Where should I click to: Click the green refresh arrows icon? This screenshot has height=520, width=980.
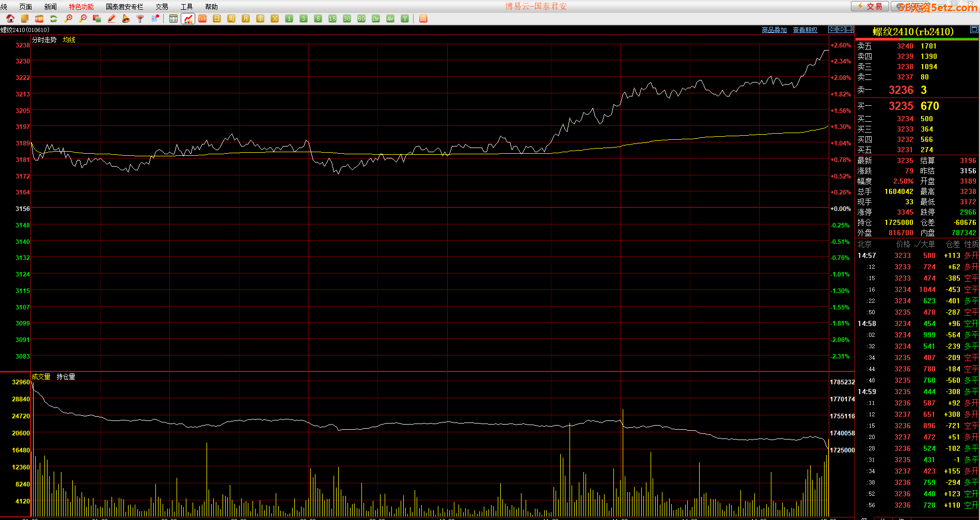click(54, 19)
